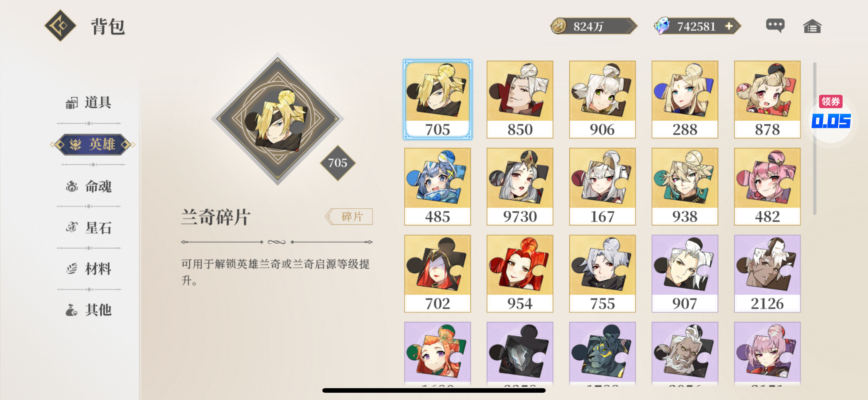Image resolution: width=868 pixels, height=400 pixels.
Task: Tap the diamond back icon beside 背包
Action: (x=60, y=26)
